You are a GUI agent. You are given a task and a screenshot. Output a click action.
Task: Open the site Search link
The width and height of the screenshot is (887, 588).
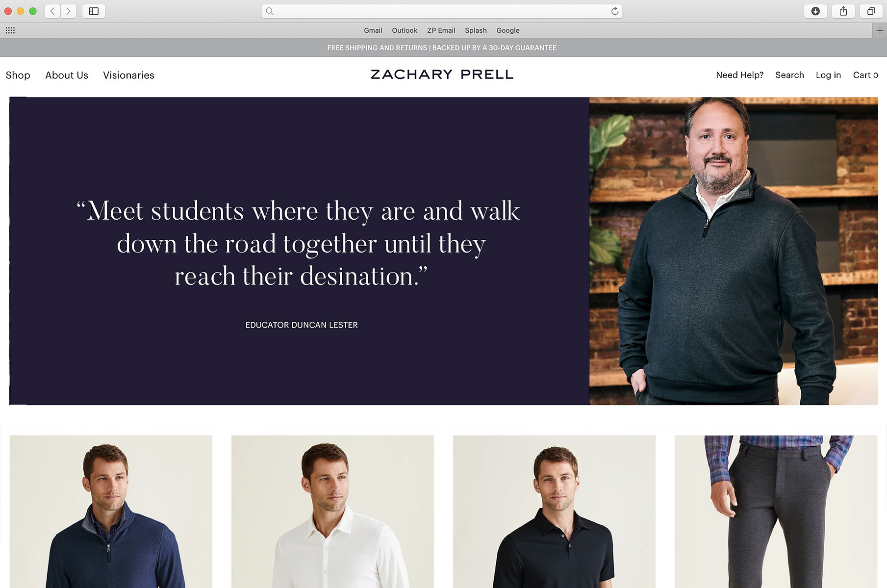[x=789, y=75]
